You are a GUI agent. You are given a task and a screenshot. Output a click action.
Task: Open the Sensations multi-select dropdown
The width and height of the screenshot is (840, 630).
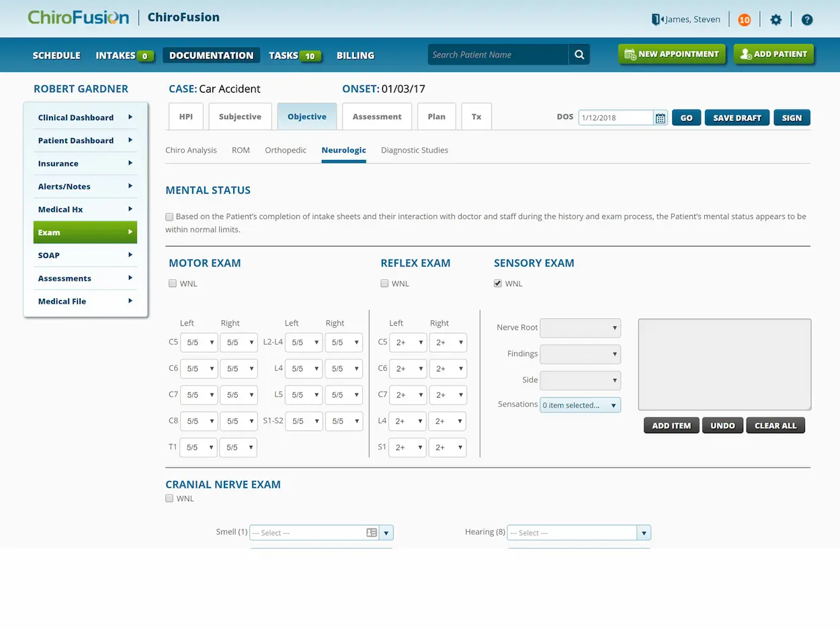tap(579, 405)
